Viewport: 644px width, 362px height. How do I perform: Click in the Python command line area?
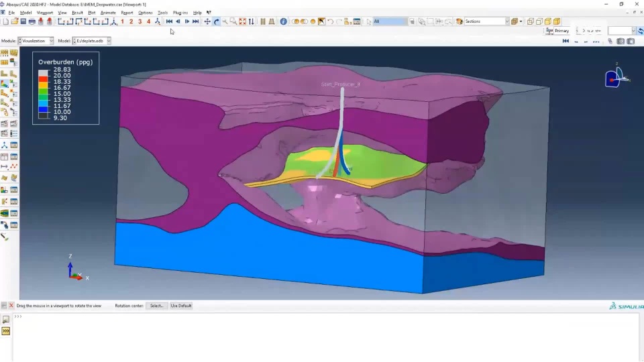coord(326,337)
